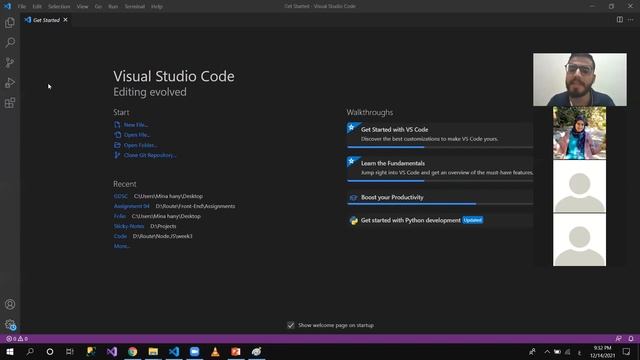Open Windows Action Center notifications

627,351
